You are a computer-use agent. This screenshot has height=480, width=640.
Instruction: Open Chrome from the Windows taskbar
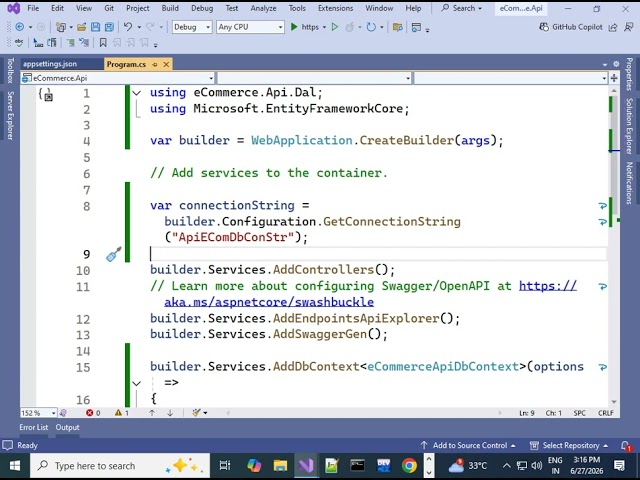[x=409, y=466]
